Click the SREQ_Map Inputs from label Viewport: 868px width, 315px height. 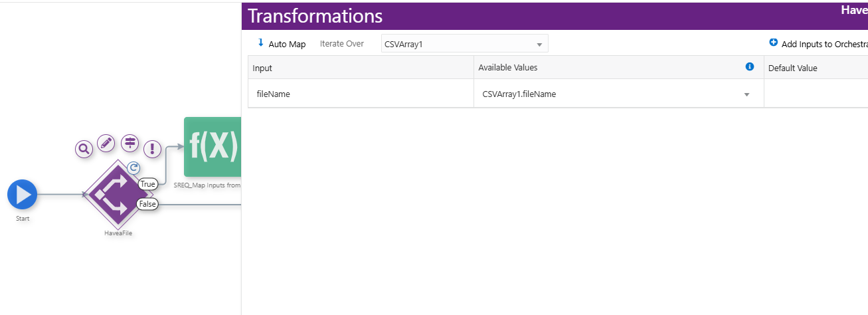coord(207,185)
